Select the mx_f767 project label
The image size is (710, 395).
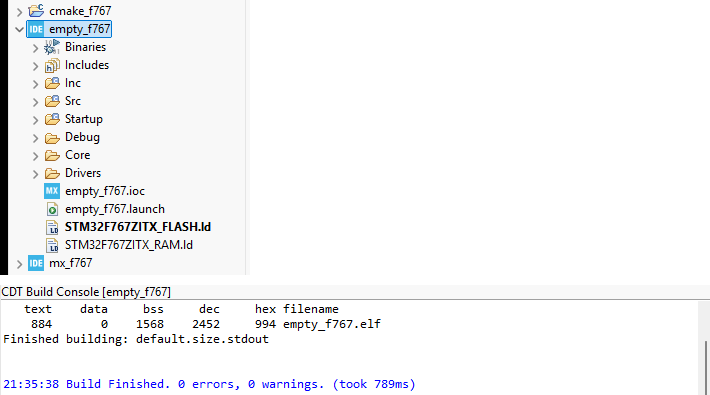coord(71,263)
